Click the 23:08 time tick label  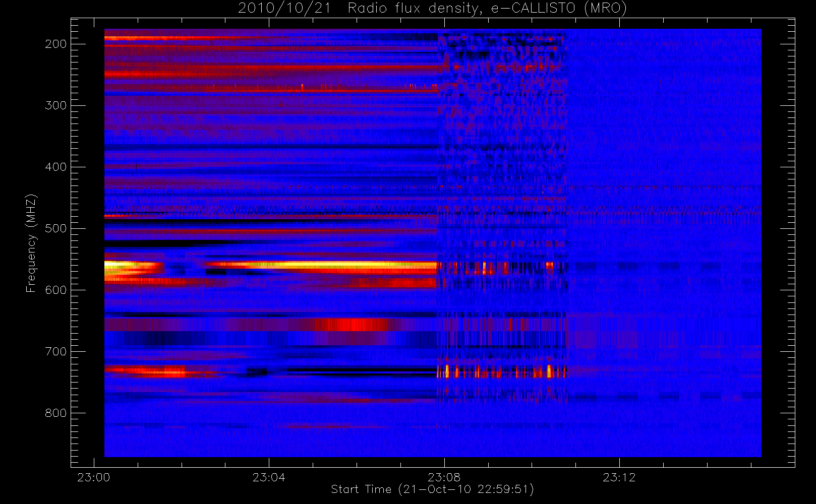pos(444,477)
